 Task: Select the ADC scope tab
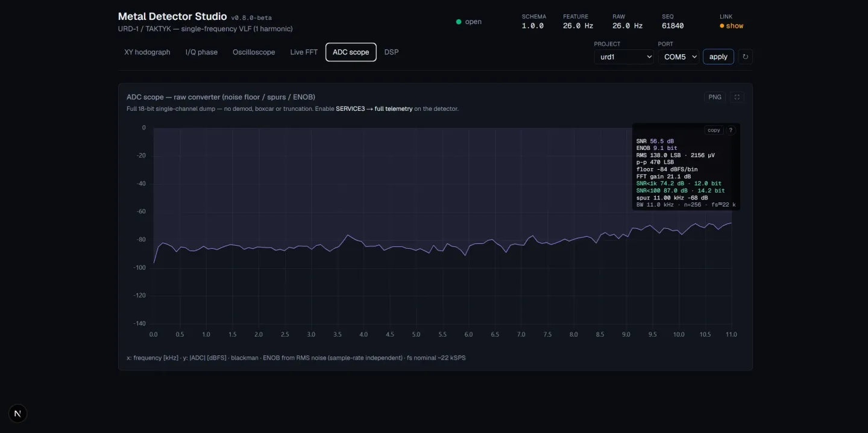[x=351, y=52]
